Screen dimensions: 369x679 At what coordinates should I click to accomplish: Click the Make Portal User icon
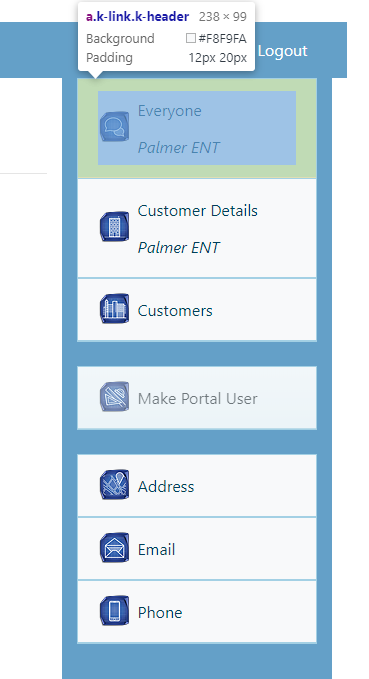click(114, 396)
